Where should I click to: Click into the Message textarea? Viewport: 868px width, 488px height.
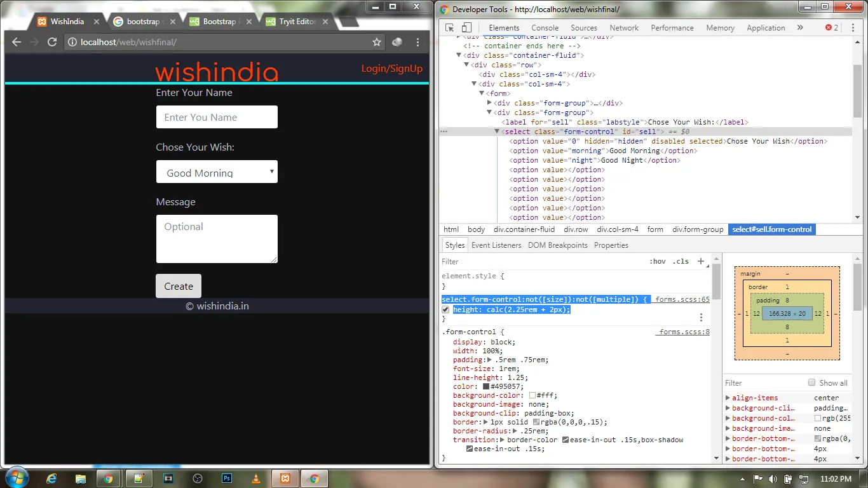[x=217, y=239]
